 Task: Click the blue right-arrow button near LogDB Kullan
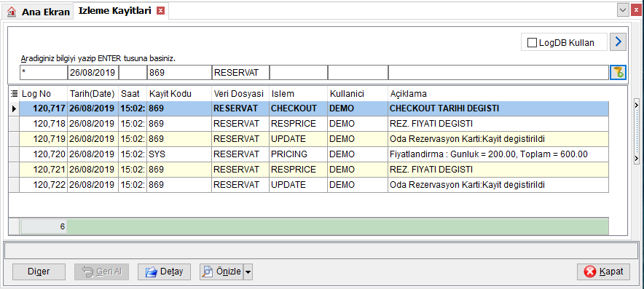click(x=618, y=42)
